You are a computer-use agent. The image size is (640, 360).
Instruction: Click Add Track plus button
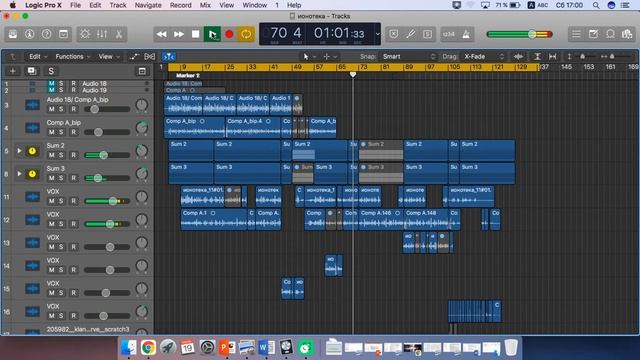13,71
